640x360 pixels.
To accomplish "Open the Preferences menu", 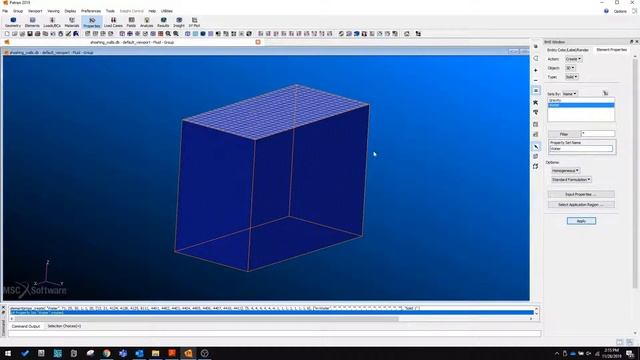I will click(91, 11).
